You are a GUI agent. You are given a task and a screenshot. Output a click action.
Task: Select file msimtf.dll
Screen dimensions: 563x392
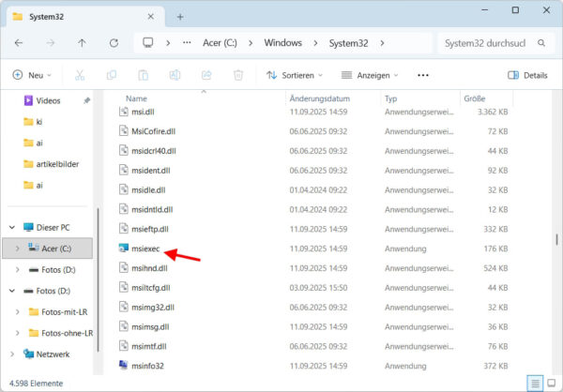coord(148,346)
